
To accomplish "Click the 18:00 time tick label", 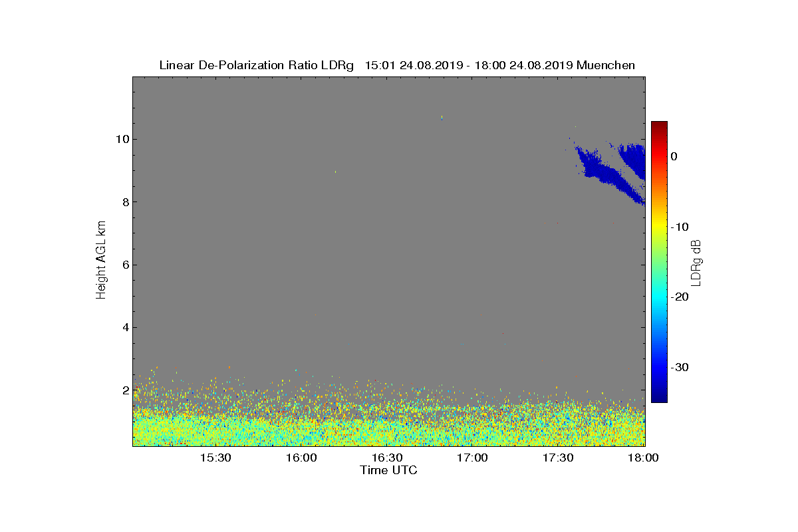I will (x=644, y=458).
